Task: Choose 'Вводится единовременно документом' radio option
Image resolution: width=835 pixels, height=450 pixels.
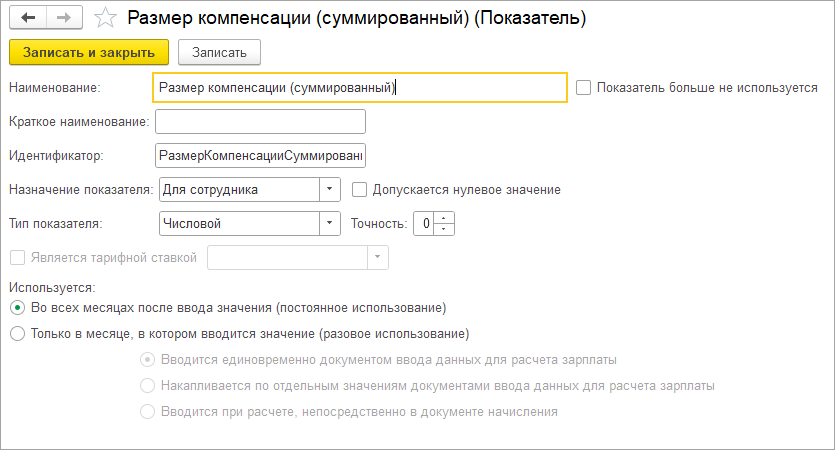Action: click(148, 359)
